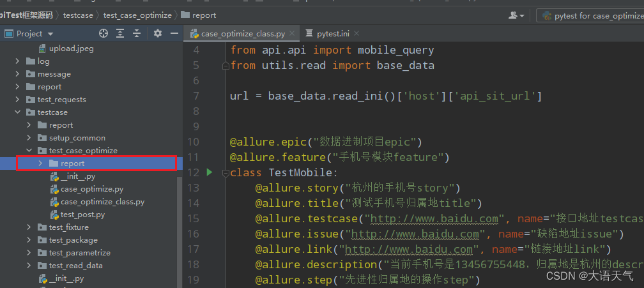Select case_optimize_class.py in project tree
Viewport: 644px width, 288px height.
point(102,202)
